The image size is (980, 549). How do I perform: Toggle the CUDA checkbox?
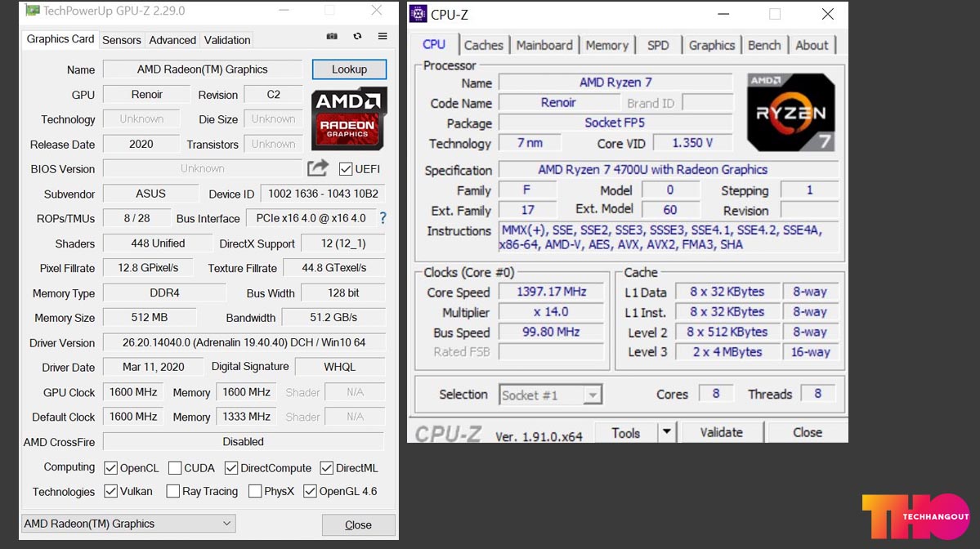tap(175, 468)
